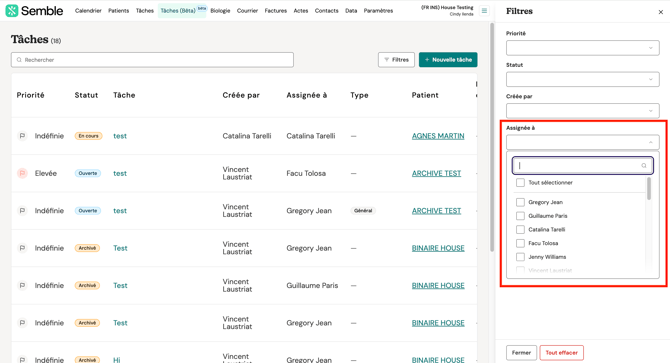This screenshot has width=670, height=363.
Task: Open the Contacts menu
Action: (x=326, y=11)
